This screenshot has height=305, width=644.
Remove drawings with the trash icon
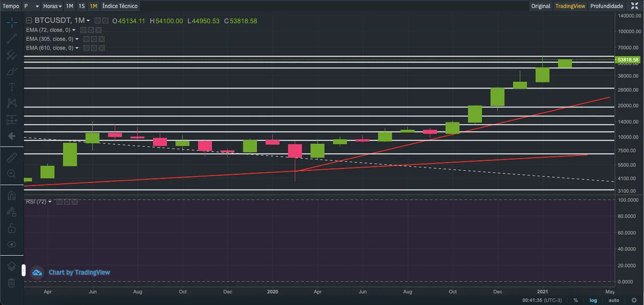pyautogui.click(x=12, y=283)
